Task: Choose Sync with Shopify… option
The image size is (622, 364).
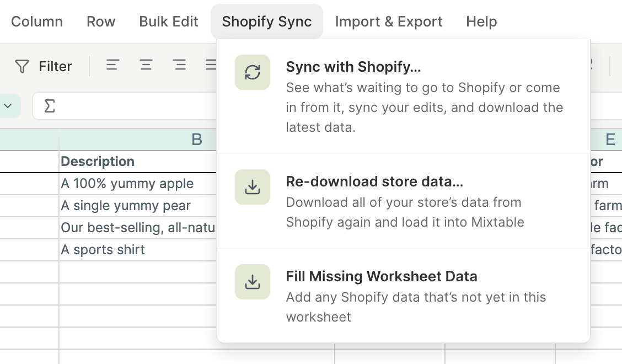Action: [x=404, y=97]
